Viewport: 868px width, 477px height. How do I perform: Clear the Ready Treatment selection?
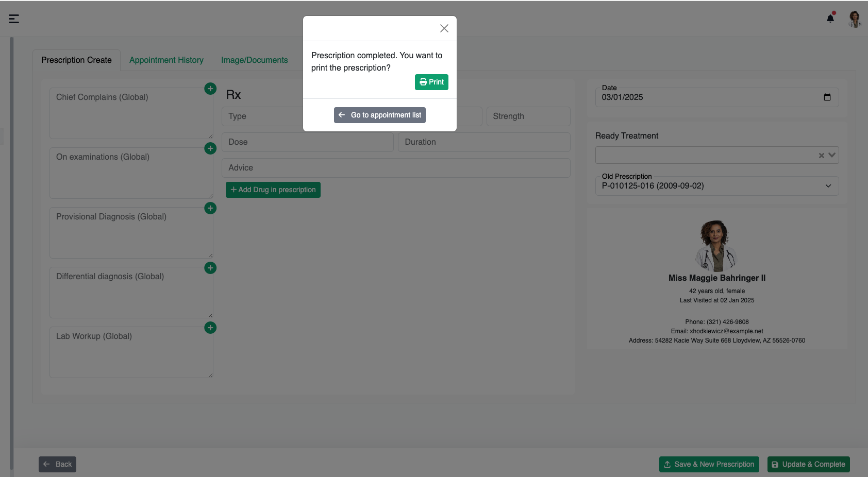click(x=822, y=156)
